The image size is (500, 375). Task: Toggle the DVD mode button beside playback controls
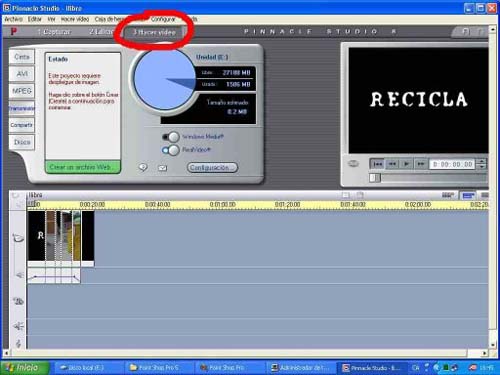click(x=353, y=164)
